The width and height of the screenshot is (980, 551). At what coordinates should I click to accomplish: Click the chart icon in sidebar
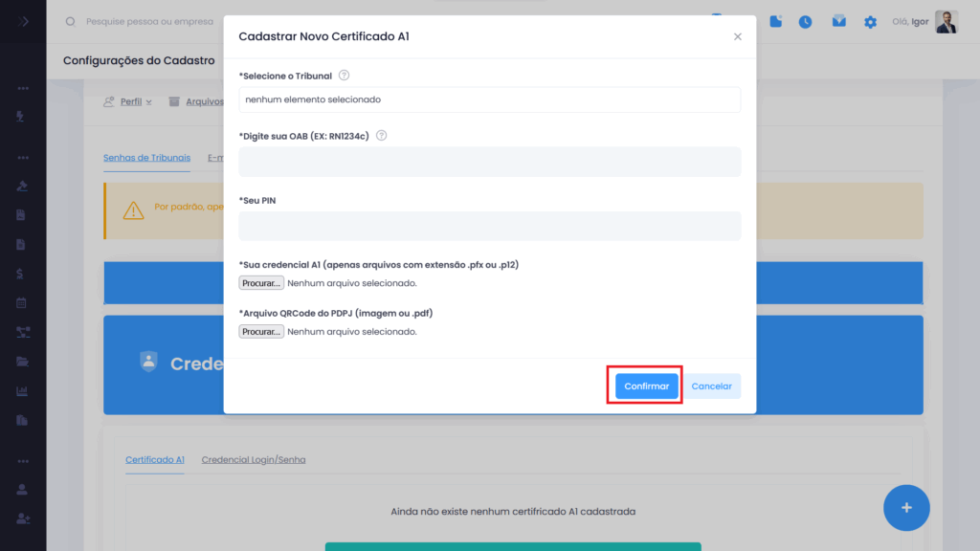21,390
